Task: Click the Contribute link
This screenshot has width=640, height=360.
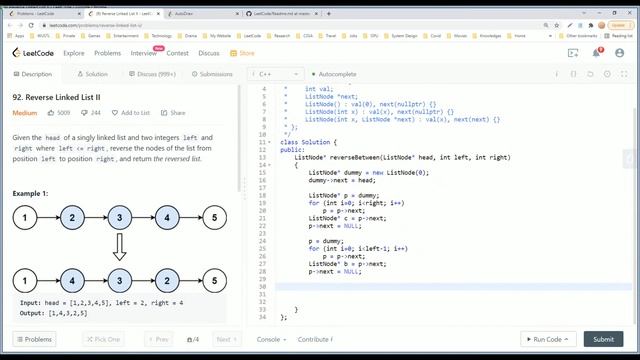Action: click(x=315, y=339)
